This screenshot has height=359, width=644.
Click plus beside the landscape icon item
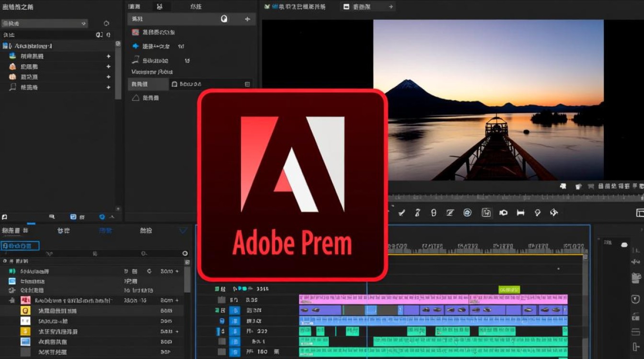[108, 56]
